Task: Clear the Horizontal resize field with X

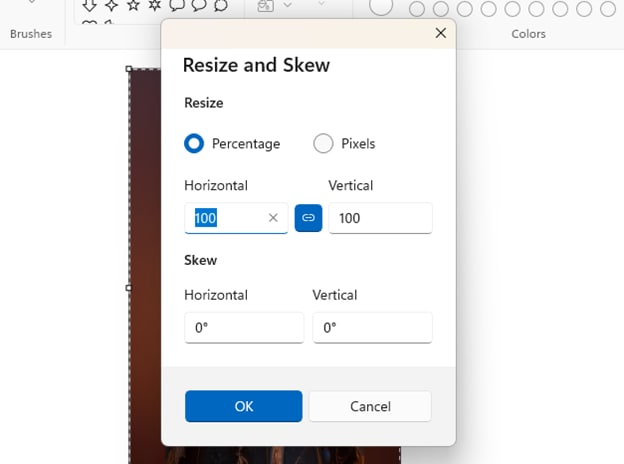Action: [x=273, y=217]
